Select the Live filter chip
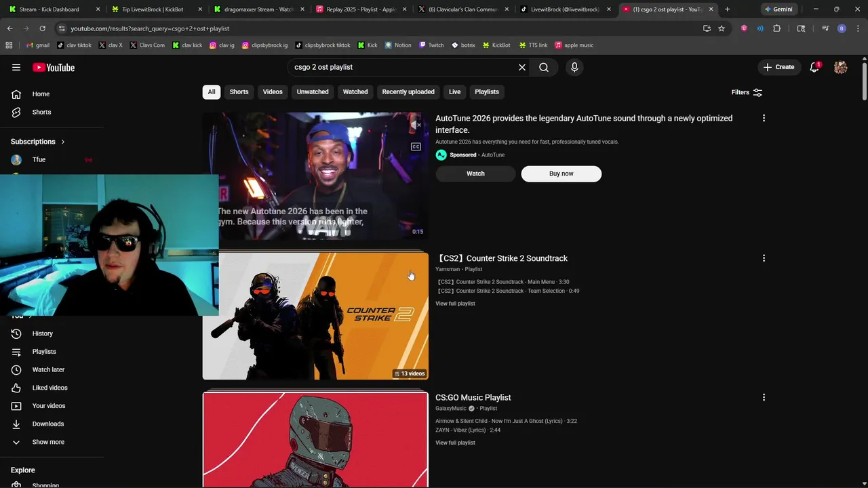The image size is (868, 488). pos(454,92)
